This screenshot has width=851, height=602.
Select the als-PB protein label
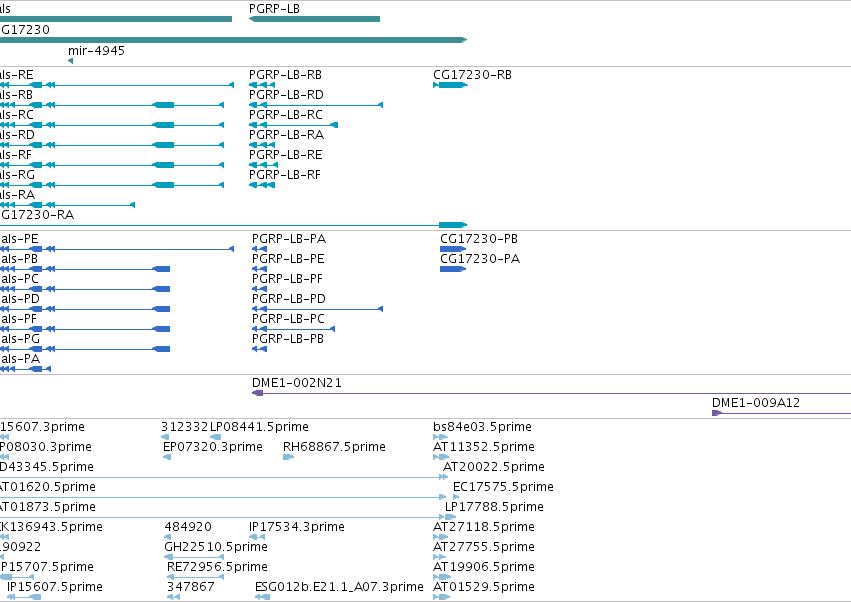pos(19,259)
